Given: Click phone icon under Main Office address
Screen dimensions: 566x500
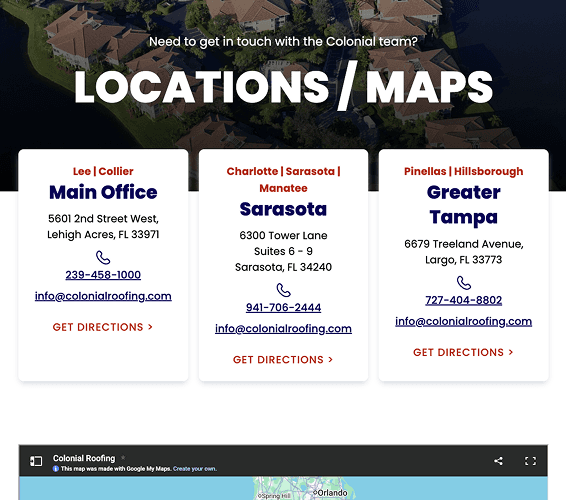Looking at the screenshot, I should [x=103, y=258].
